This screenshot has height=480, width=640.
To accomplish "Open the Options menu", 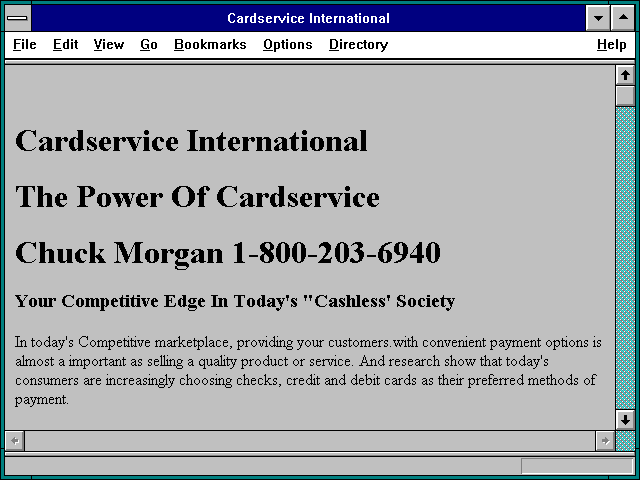I will (287, 44).
